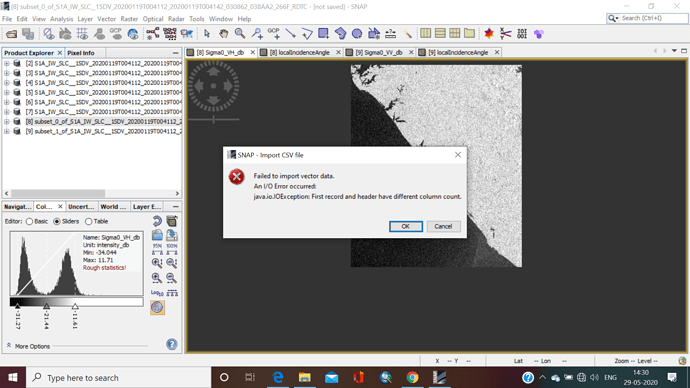
Task: Click Cancel in the Import CSV dialog
Action: [x=443, y=226]
